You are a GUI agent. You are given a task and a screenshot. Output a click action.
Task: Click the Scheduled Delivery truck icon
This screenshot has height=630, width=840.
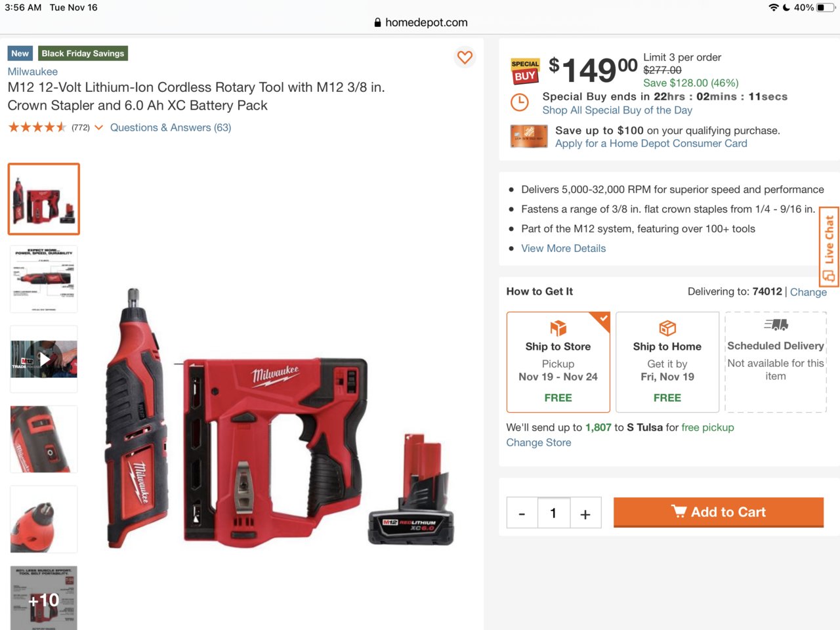pyautogui.click(x=776, y=325)
